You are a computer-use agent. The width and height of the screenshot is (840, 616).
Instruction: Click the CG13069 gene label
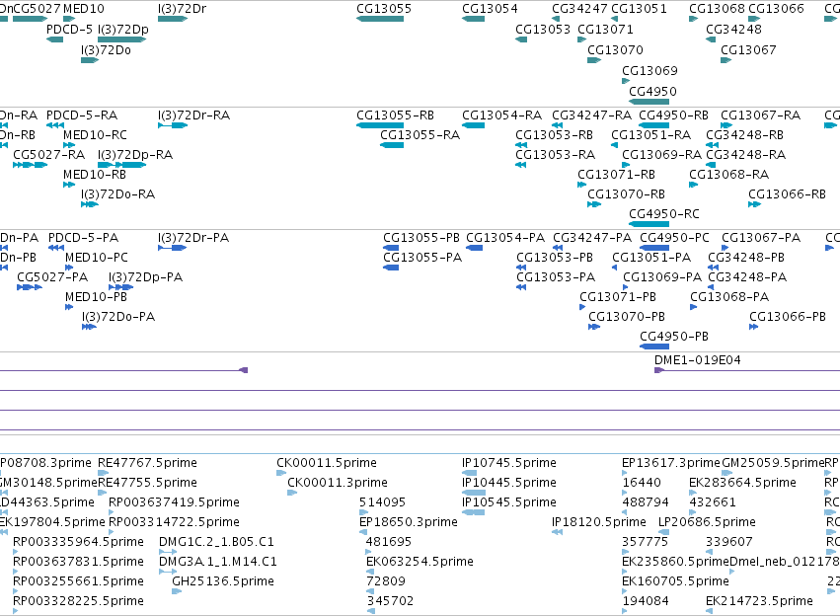[x=649, y=71]
